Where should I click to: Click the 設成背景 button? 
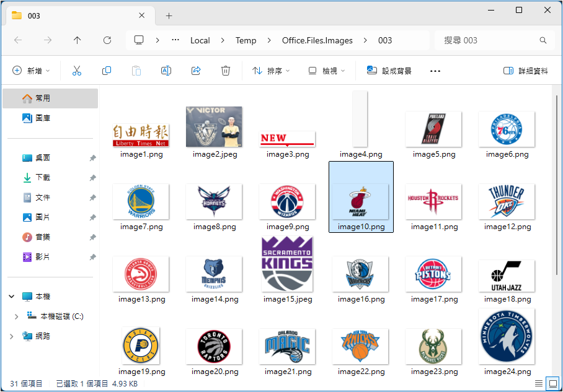389,71
